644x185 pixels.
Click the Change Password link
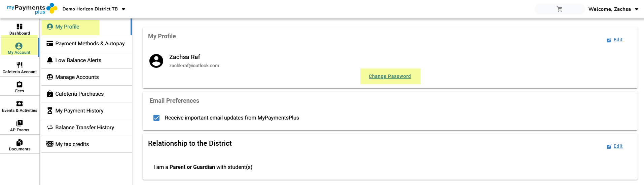click(x=390, y=76)
